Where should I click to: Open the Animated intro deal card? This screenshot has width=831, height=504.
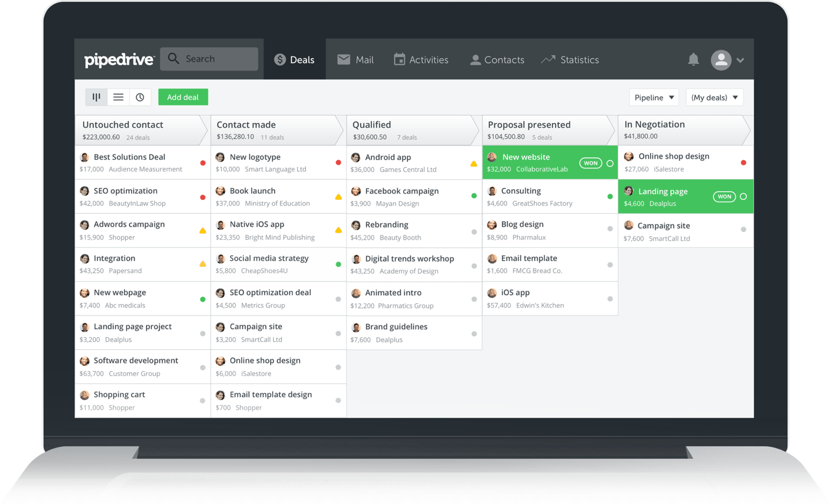(414, 299)
